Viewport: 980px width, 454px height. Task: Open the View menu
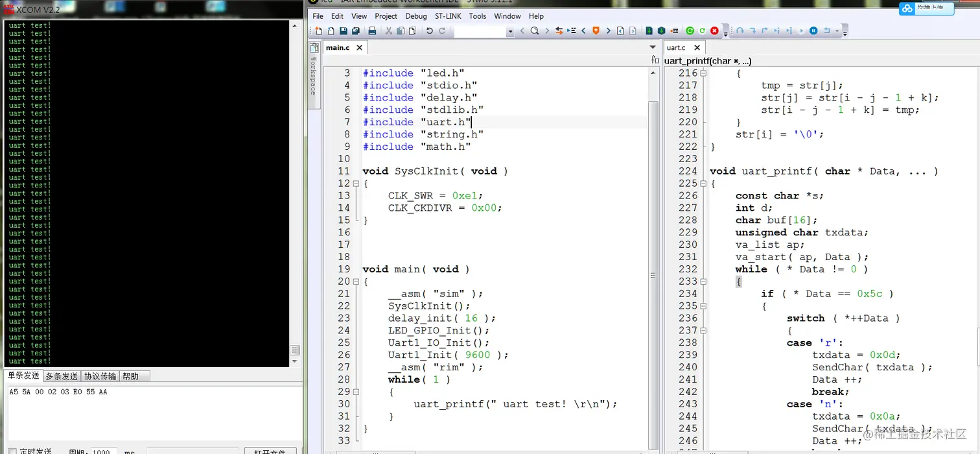pyautogui.click(x=358, y=16)
